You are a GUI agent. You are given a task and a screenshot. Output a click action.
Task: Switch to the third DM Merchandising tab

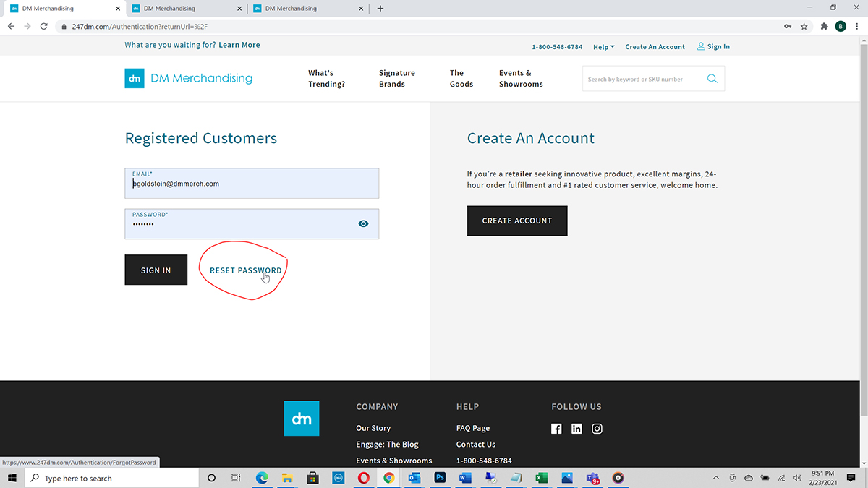pyautogui.click(x=308, y=9)
